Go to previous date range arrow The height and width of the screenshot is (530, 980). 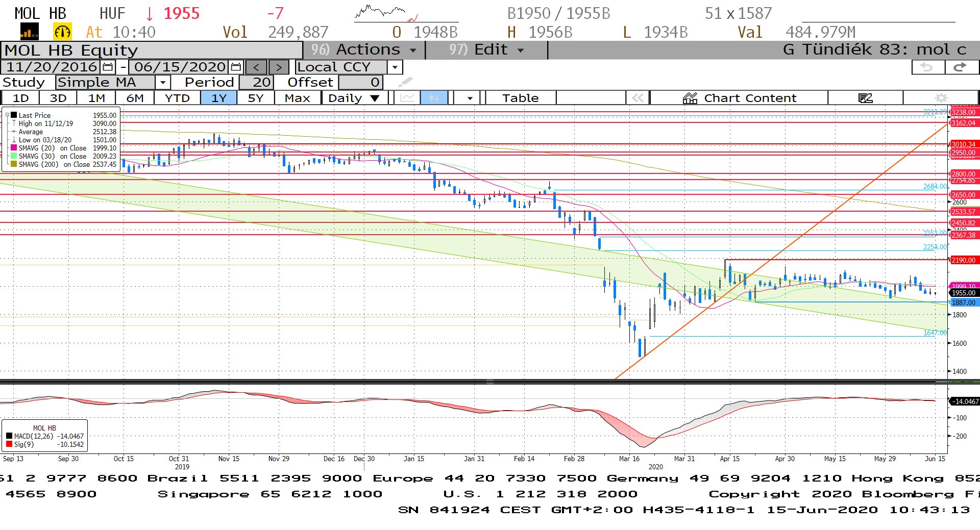point(256,67)
